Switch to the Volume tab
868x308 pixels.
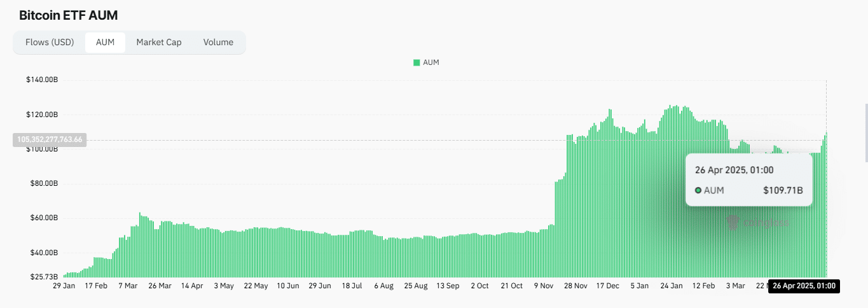click(218, 43)
